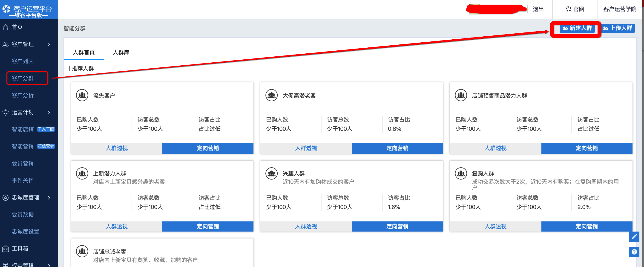Click the 忠诚度管理 star icon
This screenshot has height=267, width=644.
[6, 197]
